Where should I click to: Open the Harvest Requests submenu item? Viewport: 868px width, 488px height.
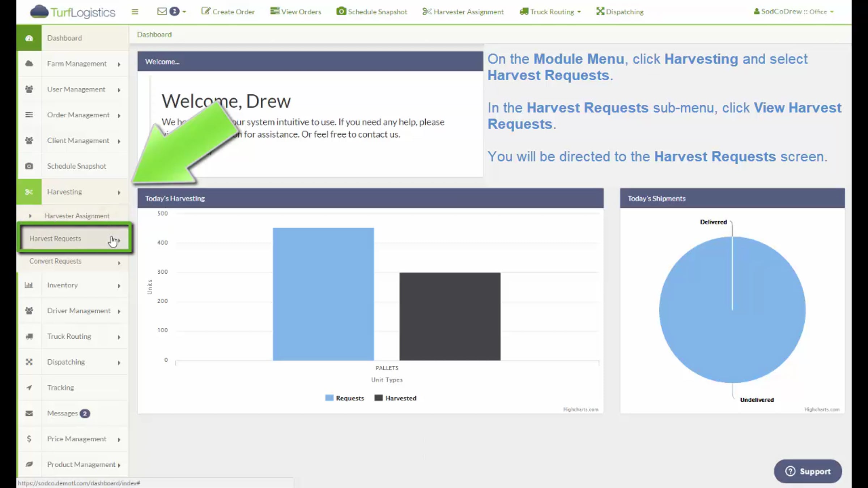pyautogui.click(x=75, y=239)
